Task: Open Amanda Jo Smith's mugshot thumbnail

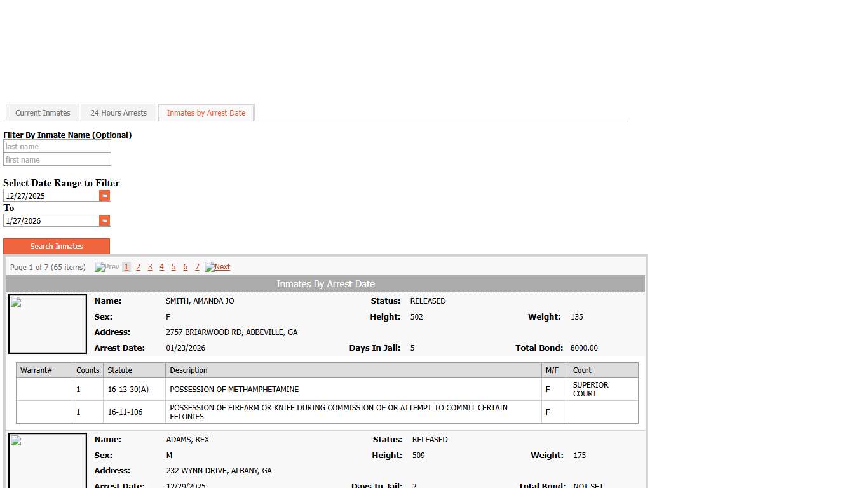Action: [x=48, y=324]
